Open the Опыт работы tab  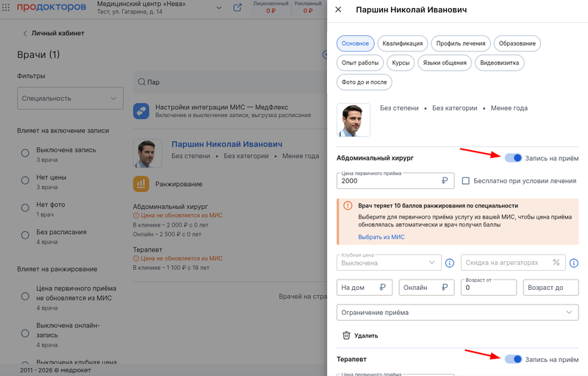click(360, 63)
